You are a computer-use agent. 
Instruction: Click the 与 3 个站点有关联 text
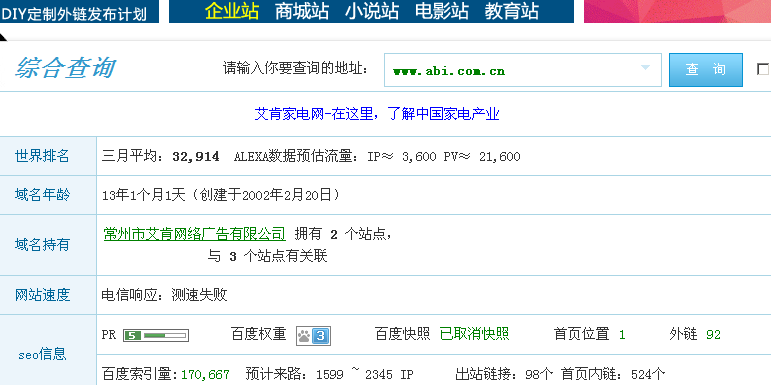[267, 256]
